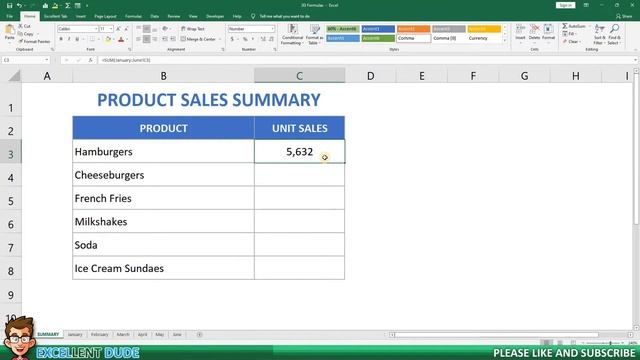Apply the orange Accent2 cell style swatch
This screenshot has width=640, height=360.
pos(413,29)
